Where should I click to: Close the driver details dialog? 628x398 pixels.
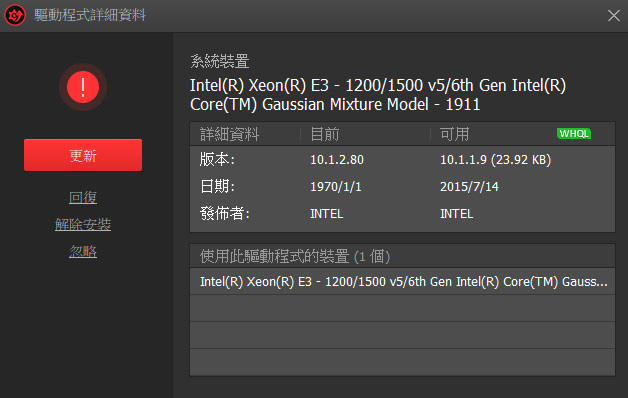click(614, 16)
